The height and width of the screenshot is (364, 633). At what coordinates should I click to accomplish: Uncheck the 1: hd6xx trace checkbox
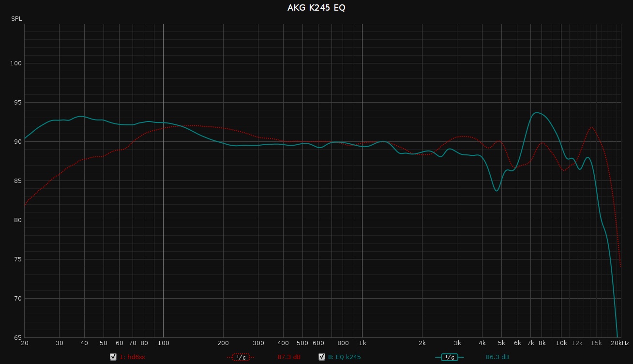pyautogui.click(x=113, y=357)
